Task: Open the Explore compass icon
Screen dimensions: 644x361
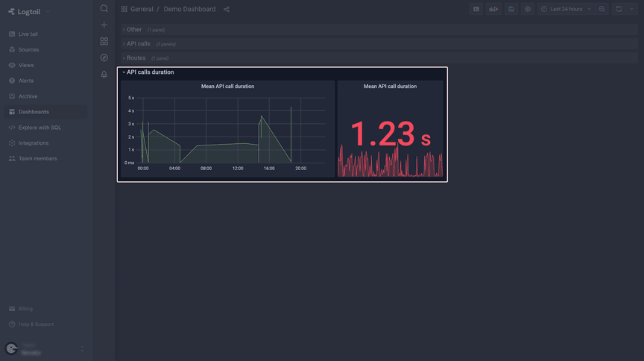Action: coord(104,57)
